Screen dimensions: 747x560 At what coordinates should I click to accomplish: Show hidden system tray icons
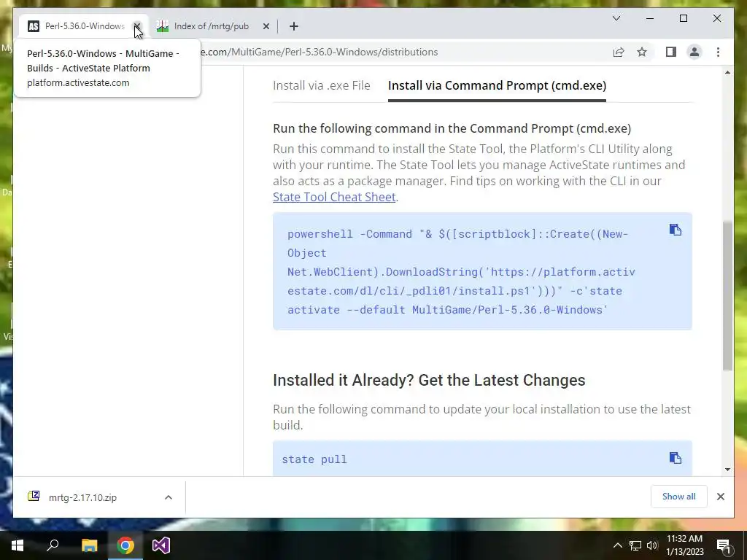pos(617,545)
